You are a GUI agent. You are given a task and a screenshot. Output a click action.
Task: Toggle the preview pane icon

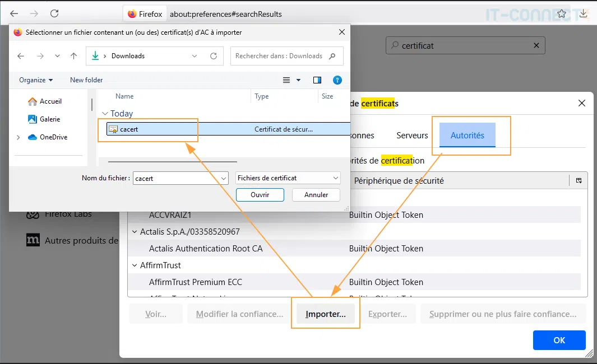[317, 80]
